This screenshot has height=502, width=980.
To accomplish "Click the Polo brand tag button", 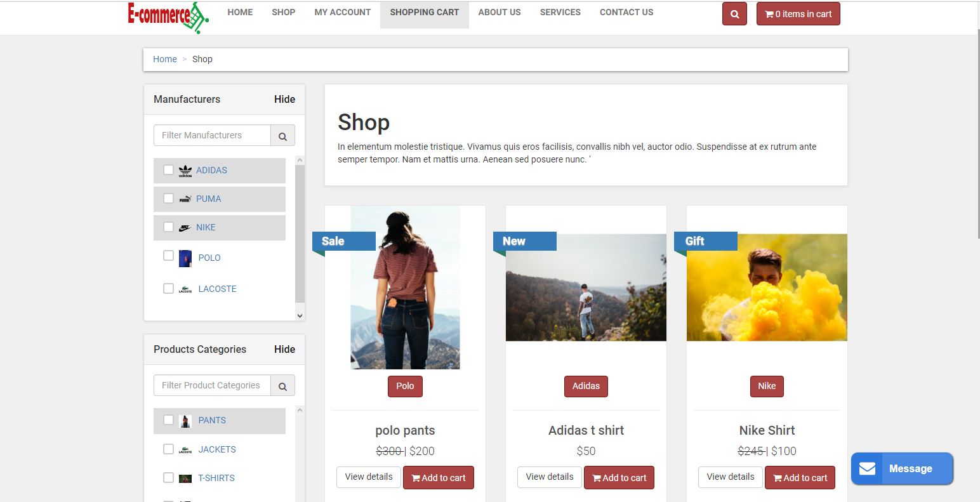I will (405, 386).
